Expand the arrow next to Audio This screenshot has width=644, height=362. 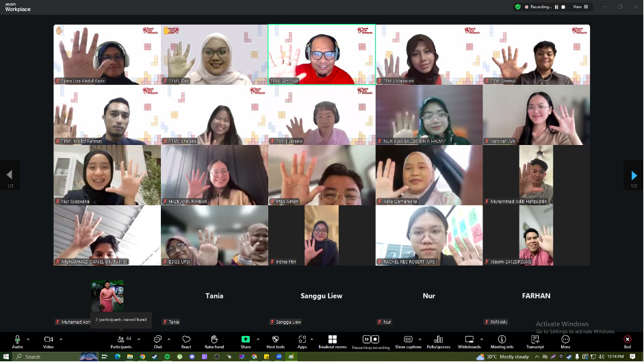click(x=28, y=339)
